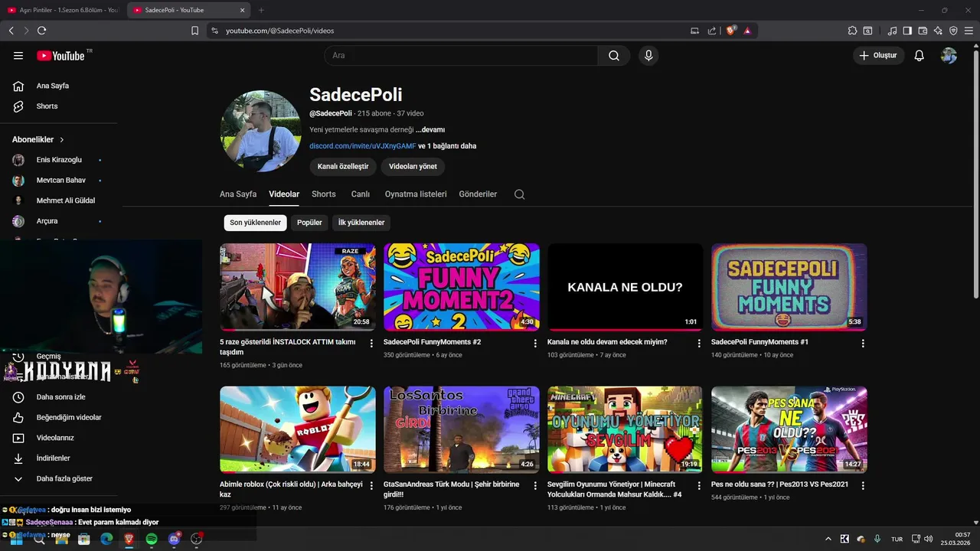Switch to the Ana Sayfa channel tab
The height and width of the screenshot is (551, 980).
point(238,194)
